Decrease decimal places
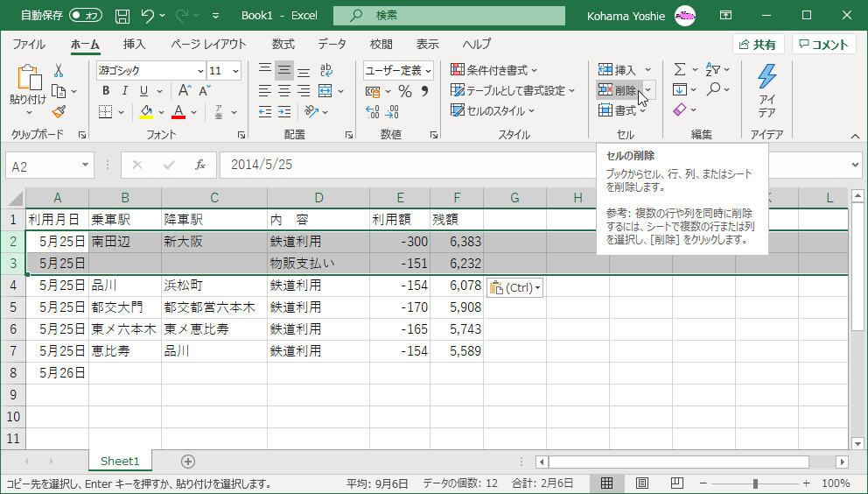This screenshot has width=868, height=494. click(x=392, y=112)
